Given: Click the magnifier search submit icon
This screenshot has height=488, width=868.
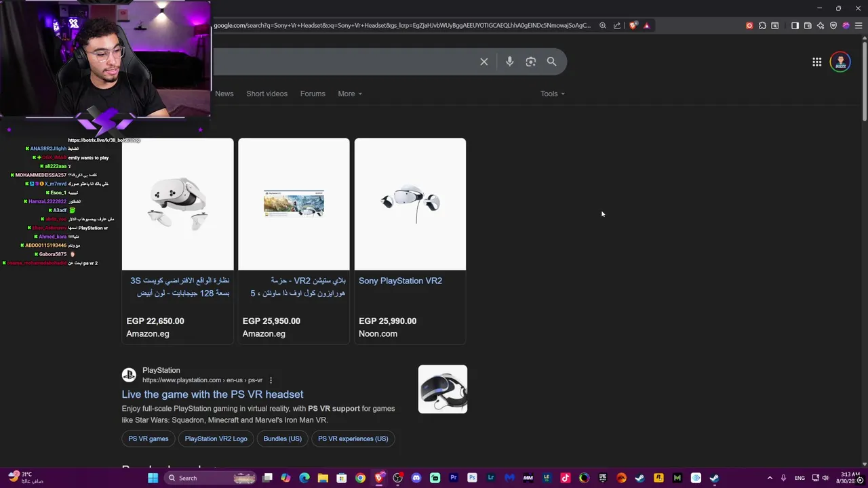Looking at the screenshot, I should [x=552, y=62].
